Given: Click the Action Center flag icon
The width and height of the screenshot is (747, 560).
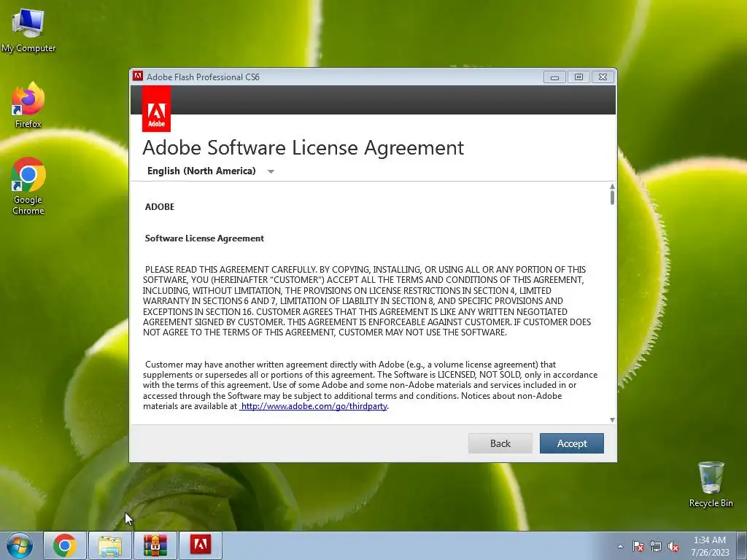Looking at the screenshot, I should point(638,546).
